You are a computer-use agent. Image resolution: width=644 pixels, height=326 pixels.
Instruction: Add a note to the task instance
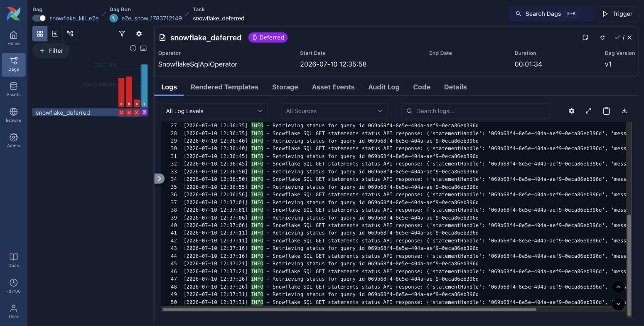tap(585, 37)
